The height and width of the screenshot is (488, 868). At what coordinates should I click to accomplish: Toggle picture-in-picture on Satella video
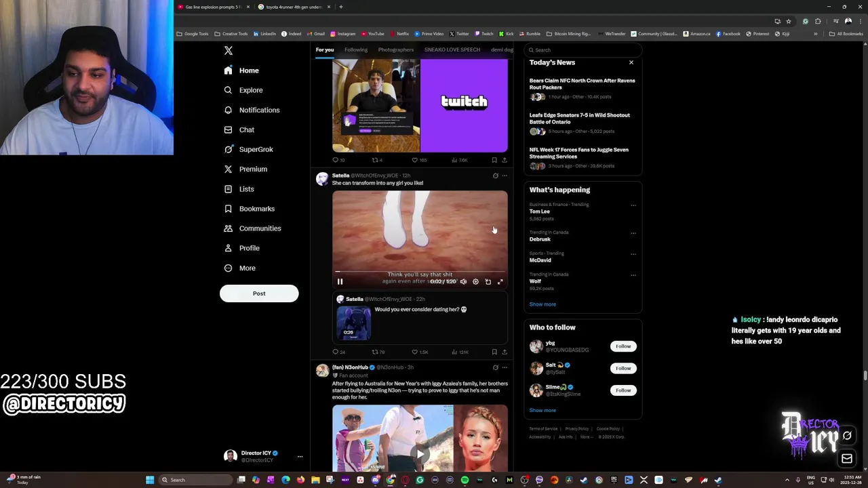488,281
